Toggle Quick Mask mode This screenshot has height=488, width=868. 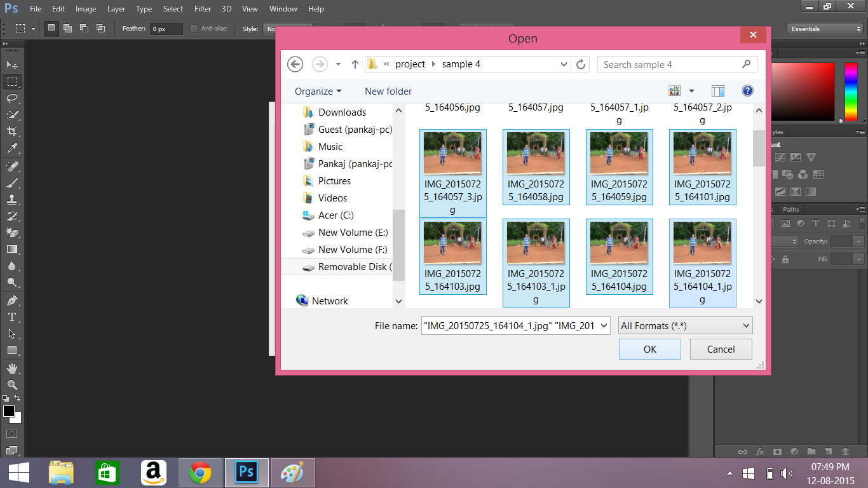pyautogui.click(x=11, y=434)
